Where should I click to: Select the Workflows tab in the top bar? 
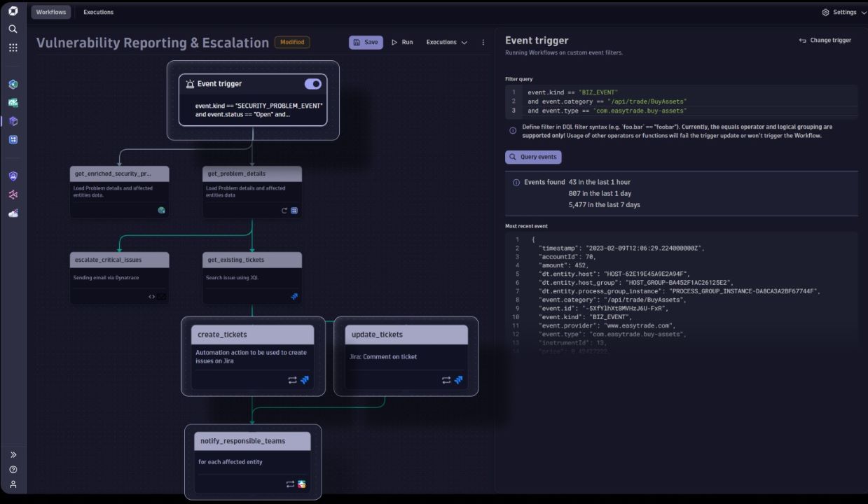click(x=50, y=12)
